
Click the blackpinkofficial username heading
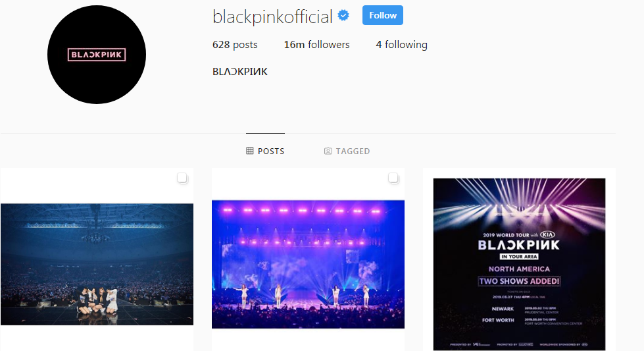point(272,17)
